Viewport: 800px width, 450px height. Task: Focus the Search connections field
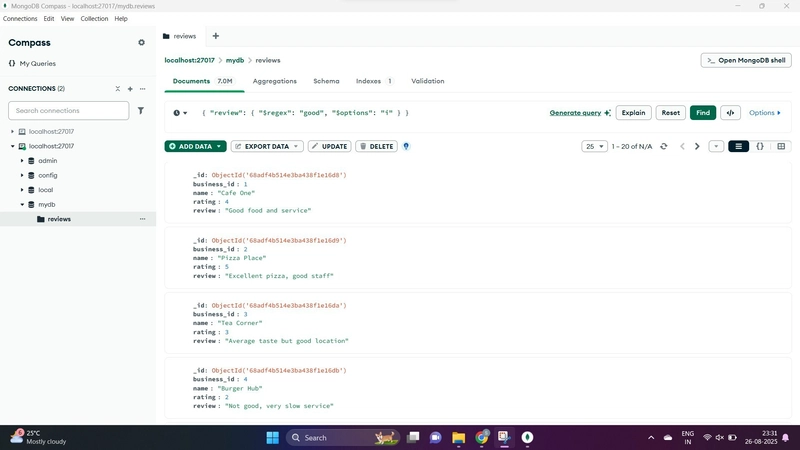click(68, 110)
